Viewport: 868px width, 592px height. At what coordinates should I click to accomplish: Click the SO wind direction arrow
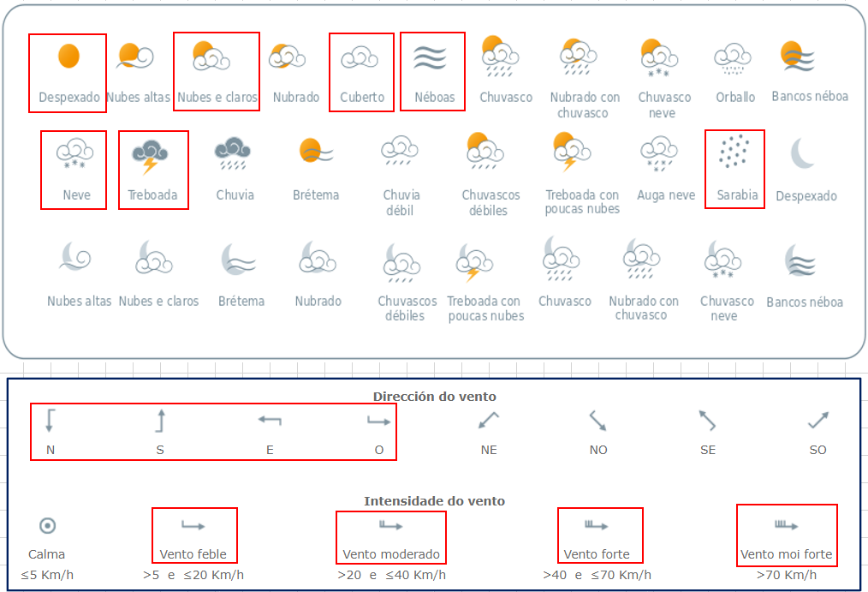[818, 420]
